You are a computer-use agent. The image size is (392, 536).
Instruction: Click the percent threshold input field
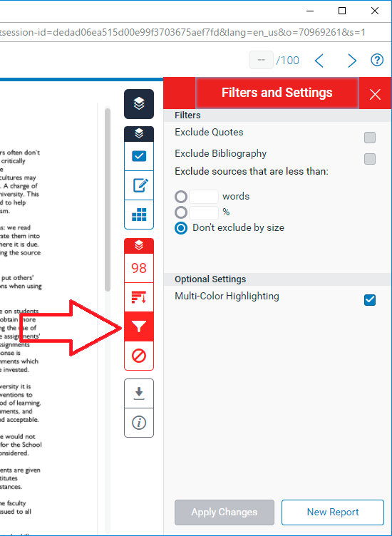(x=204, y=212)
